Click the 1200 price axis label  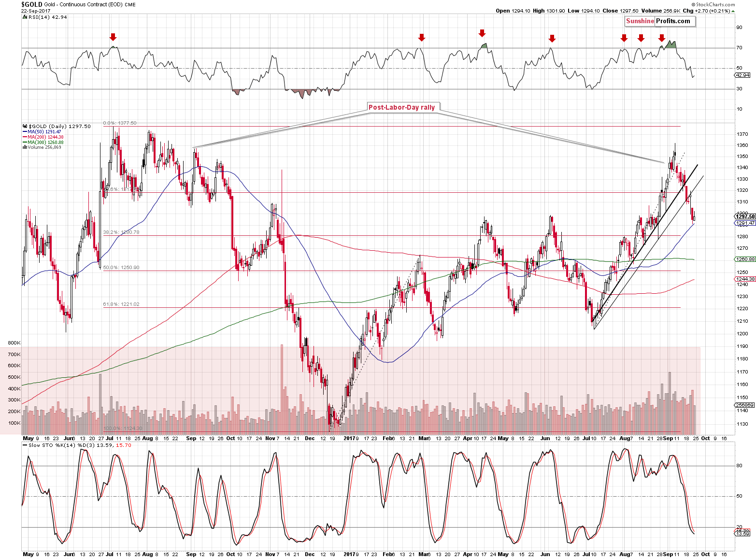coord(742,334)
